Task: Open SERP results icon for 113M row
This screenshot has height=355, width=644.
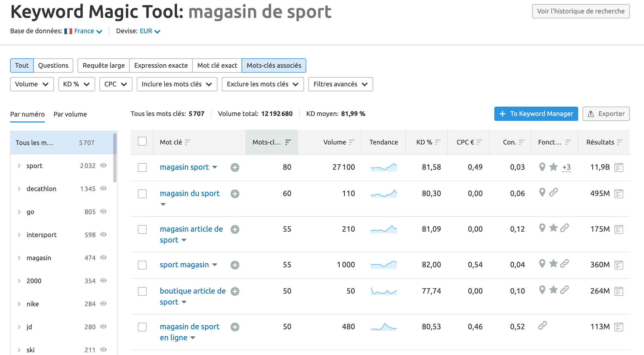Action: 619,327
